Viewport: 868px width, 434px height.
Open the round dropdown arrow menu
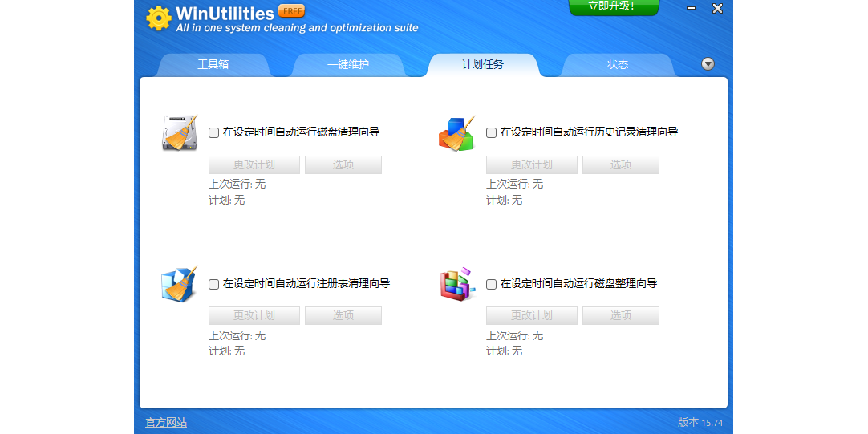[x=708, y=63]
